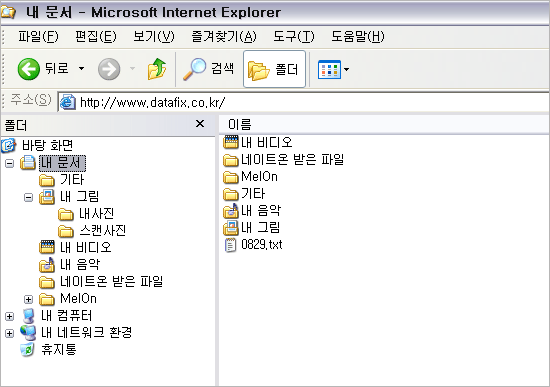Image resolution: width=550 pixels, height=387 pixels.
Task: Click the 스캔사진 folder icon in tree
Action: [x=66, y=231]
